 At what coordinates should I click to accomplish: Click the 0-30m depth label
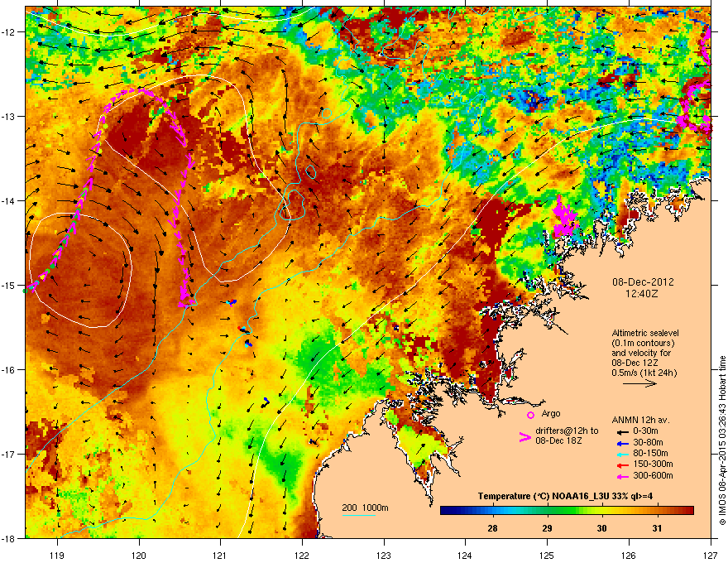(645, 431)
